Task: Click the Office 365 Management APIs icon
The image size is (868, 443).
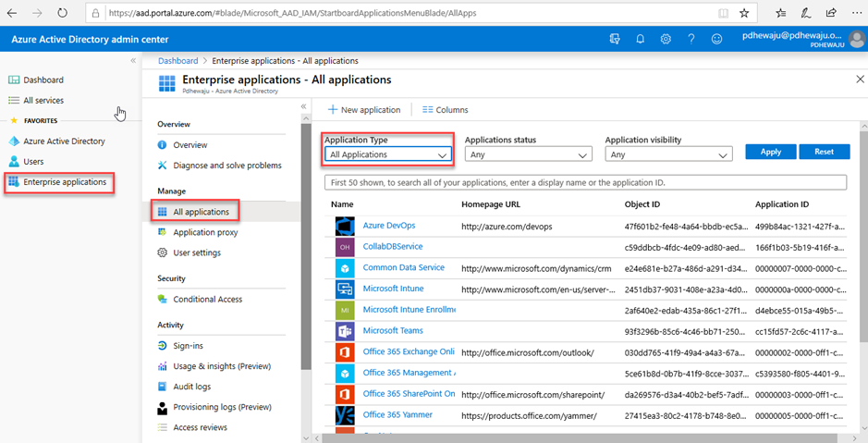Action: [x=345, y=374]
